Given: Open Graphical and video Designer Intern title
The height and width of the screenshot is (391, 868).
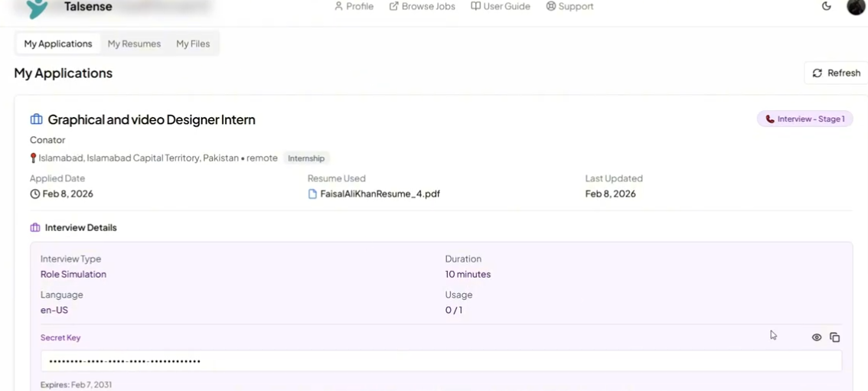Looking at the screenshot, I should pyautogui.click(x=151, y=119).
